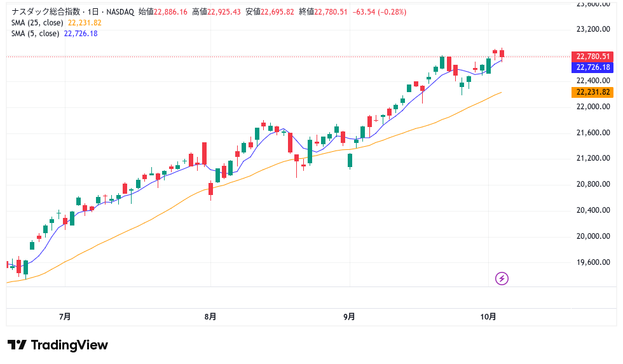Image resolution: width=623 pixels, height=364 pixels.
Task: Click the 9月 label on time axis
Action: tap(349, 316)
